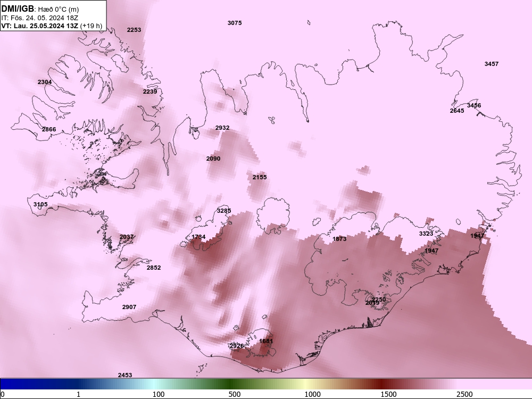Select the 3323 map label

point(426,234)
